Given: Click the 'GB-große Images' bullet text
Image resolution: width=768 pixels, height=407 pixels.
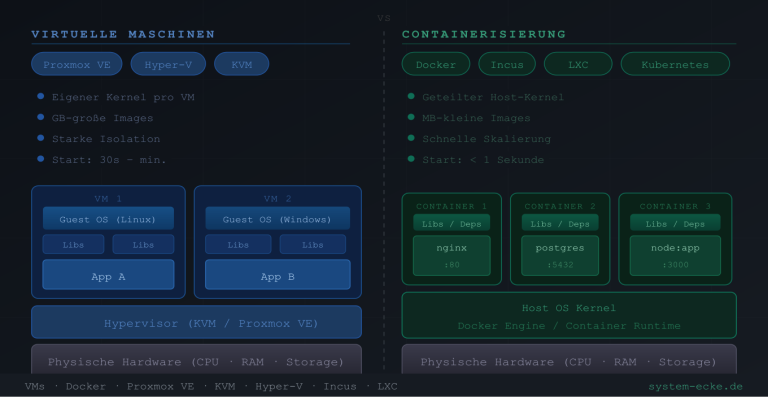Looking at the screenshot, I should click(102, 118).
